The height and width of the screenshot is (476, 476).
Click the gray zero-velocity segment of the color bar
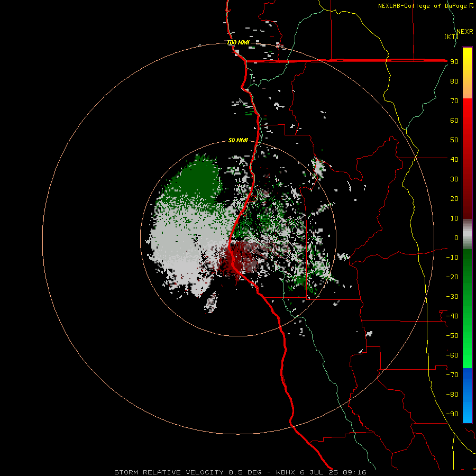[467, 234]
